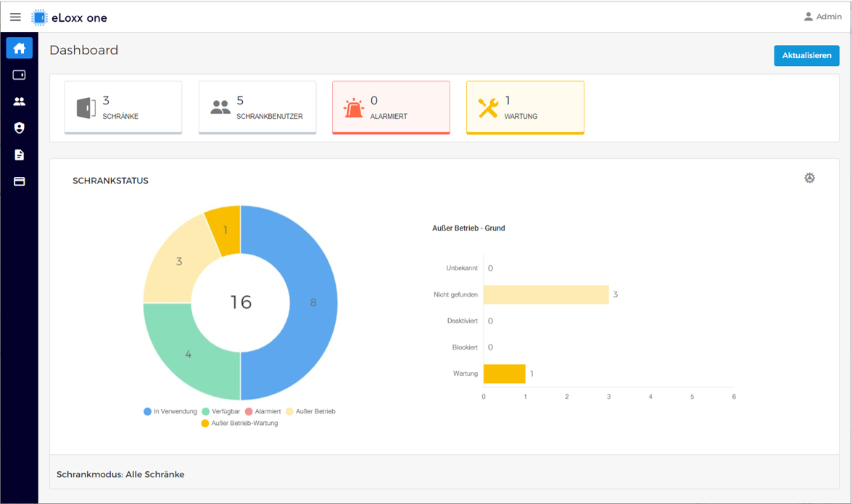Click the wrench tools icon in Wartung card
852x504 pixels.
488,107
